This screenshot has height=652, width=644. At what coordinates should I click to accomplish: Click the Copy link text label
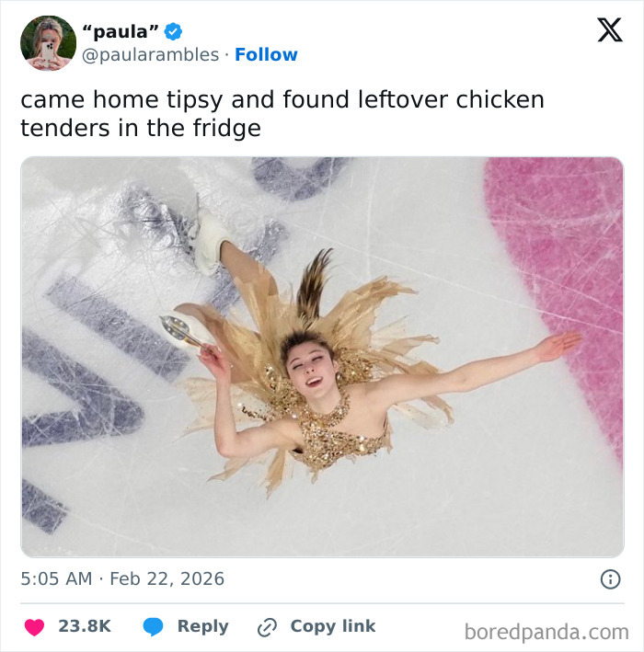[x=333, y=626]
